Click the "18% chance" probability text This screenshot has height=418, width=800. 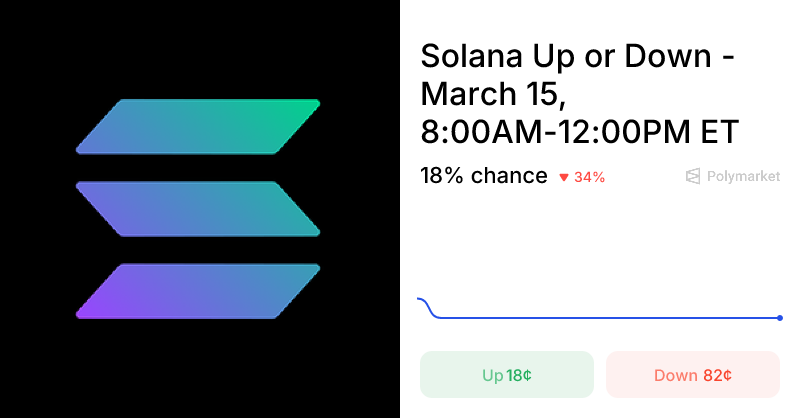(484, 176)
